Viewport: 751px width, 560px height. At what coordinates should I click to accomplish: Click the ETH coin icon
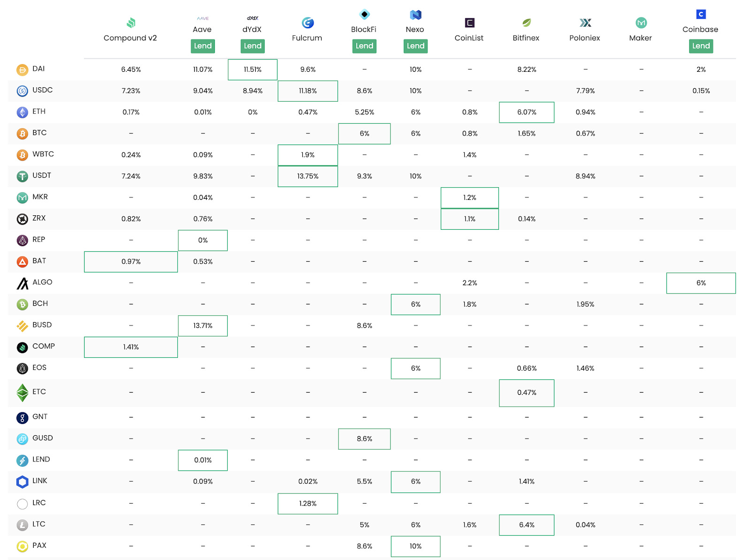pos(23,113)
